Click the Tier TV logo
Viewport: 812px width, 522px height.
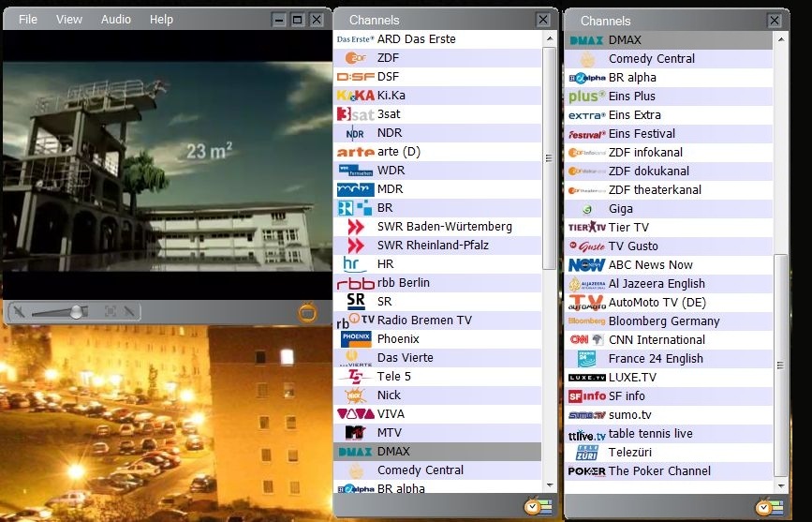point(586,227)
